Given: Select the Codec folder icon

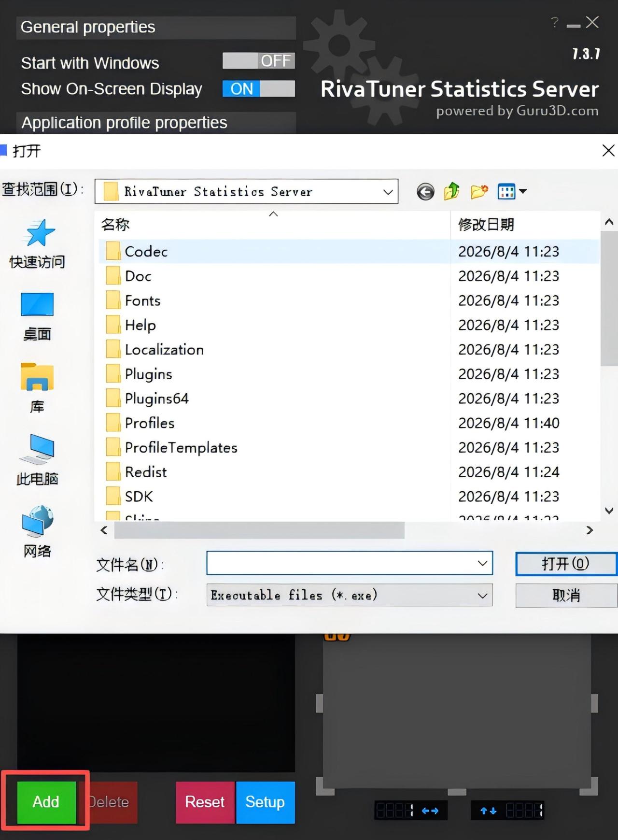Looking at the screenshot, I should point(113,251).
